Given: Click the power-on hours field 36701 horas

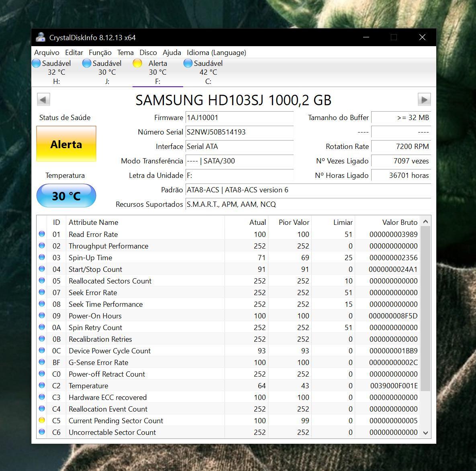Looking at the screenshot, I should 401,175.
